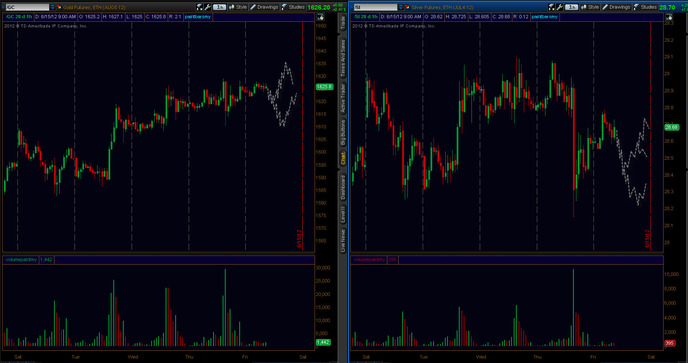
Task: Click the gold futures symbol input field
Action: [x=27, y=7]
